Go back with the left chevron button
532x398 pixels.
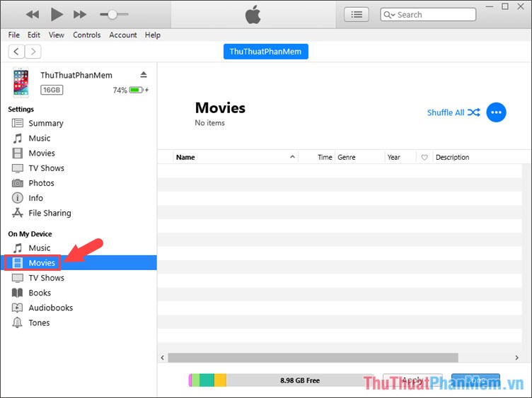click(x=16, y=52)
